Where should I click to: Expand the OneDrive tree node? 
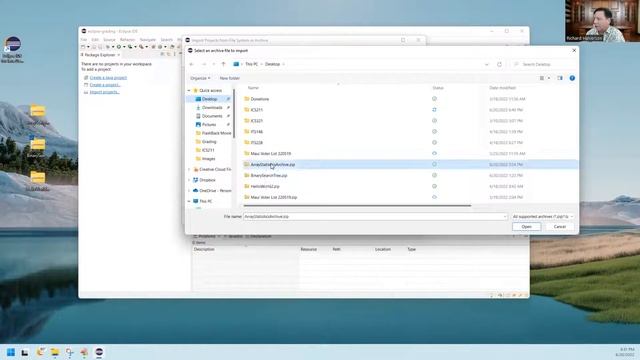pos(189,191)
